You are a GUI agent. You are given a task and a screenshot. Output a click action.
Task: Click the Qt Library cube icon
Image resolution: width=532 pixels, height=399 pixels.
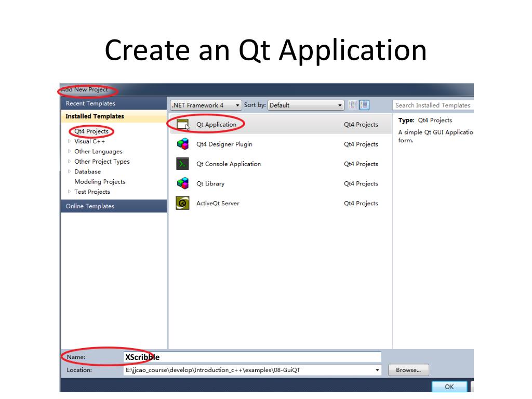point(182,183)
